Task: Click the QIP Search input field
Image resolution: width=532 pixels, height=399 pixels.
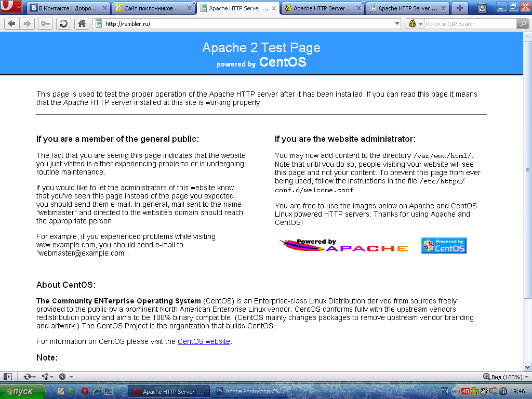Action: pos(470,24)
